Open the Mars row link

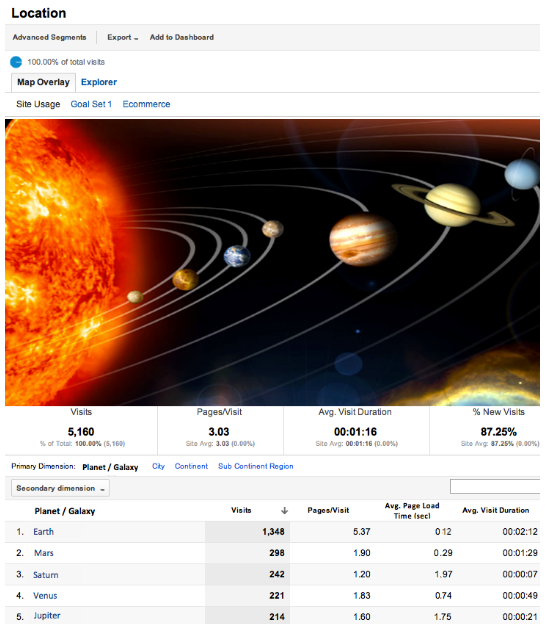point(44,553)
